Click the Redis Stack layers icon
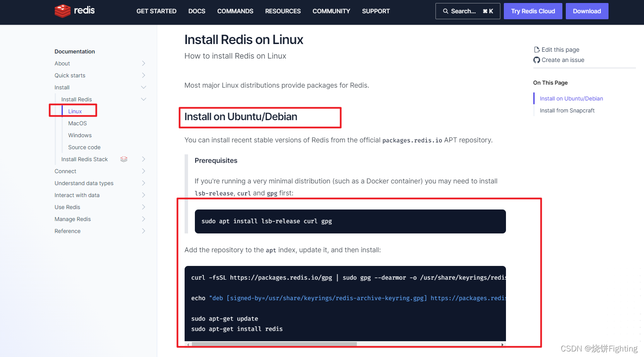Viewport: 644px width, 357px height. [x=124, y=159]
